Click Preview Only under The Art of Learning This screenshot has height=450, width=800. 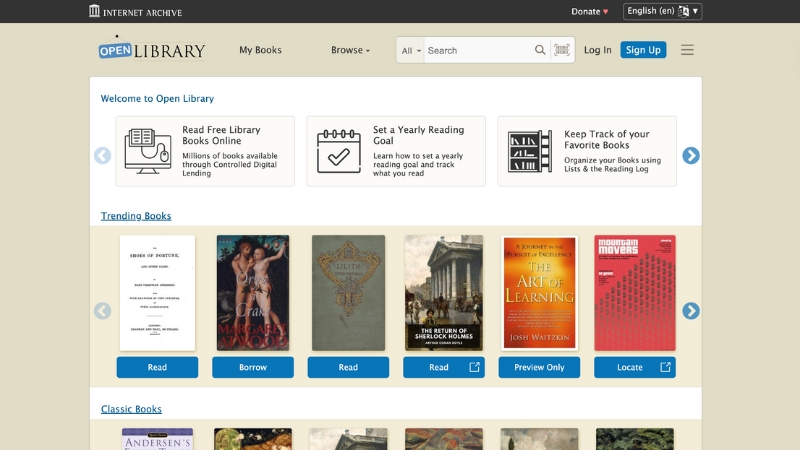[539, 367]
